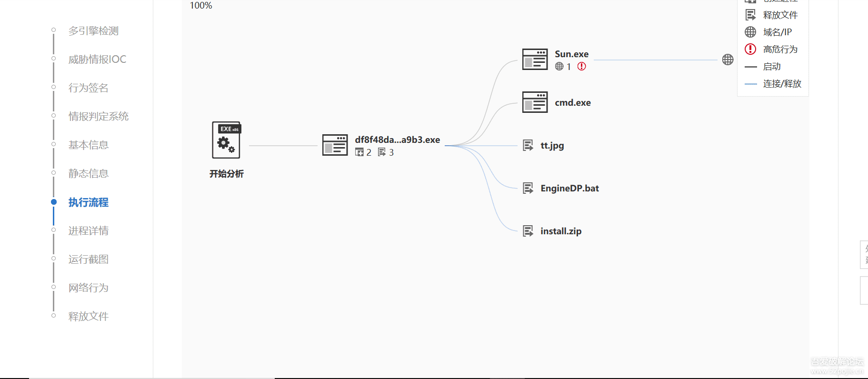The height and width of the screenshot is (379, 868).
Task: Click the Sun.exe process icon
Action: click(x=535, y=59)
